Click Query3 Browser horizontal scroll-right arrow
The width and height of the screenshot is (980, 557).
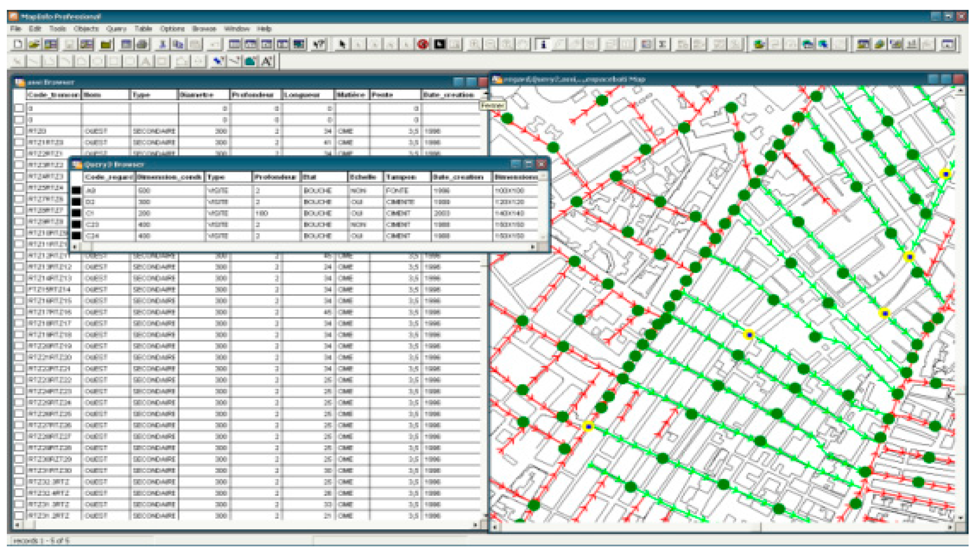[x=533, y=247]
